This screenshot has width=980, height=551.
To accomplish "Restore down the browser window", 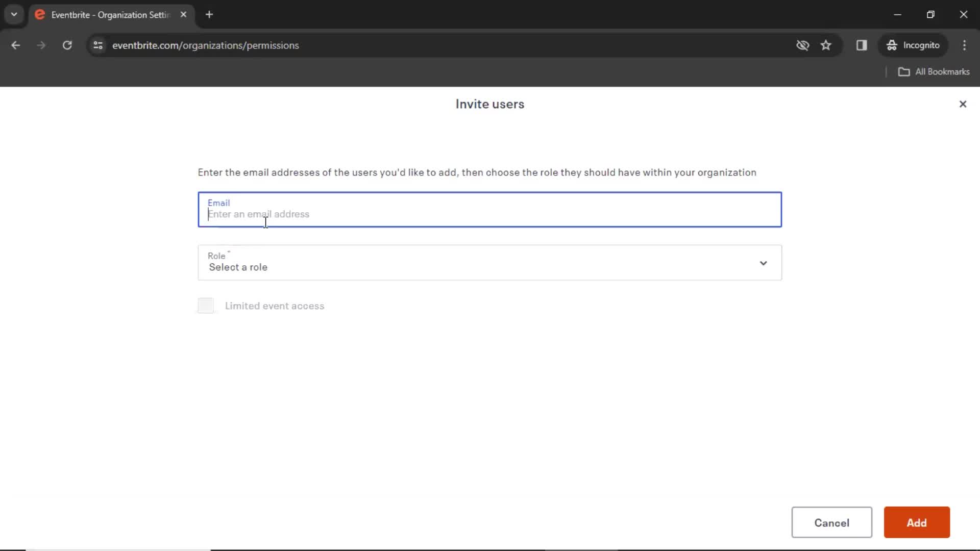I will point(930,15).
